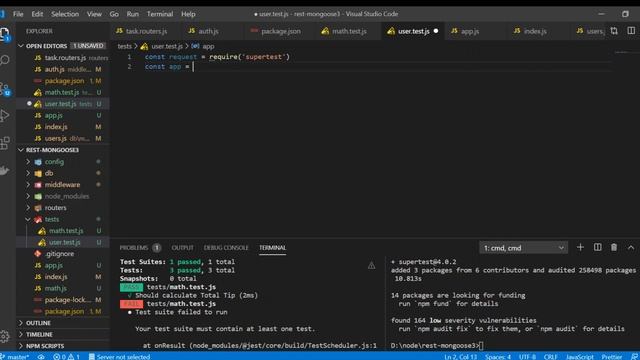The image size is (640, 360).
Task: Click the master branch indicator in status bar
Action: (16, 357)
